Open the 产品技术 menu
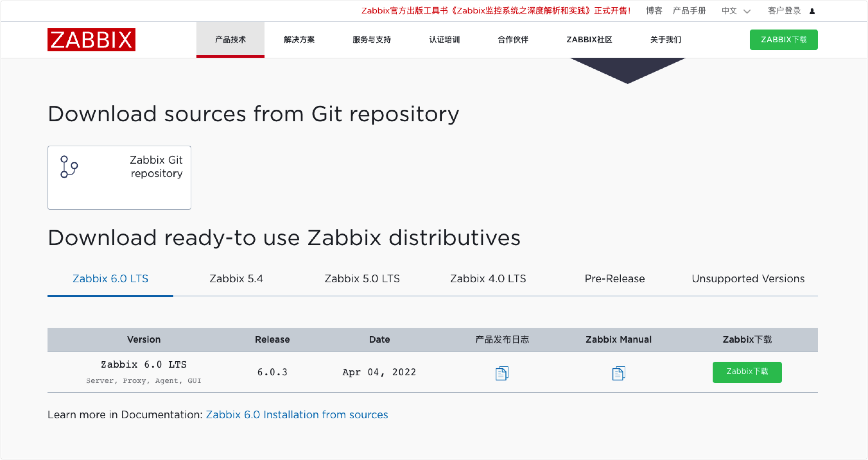 point(230,40)
